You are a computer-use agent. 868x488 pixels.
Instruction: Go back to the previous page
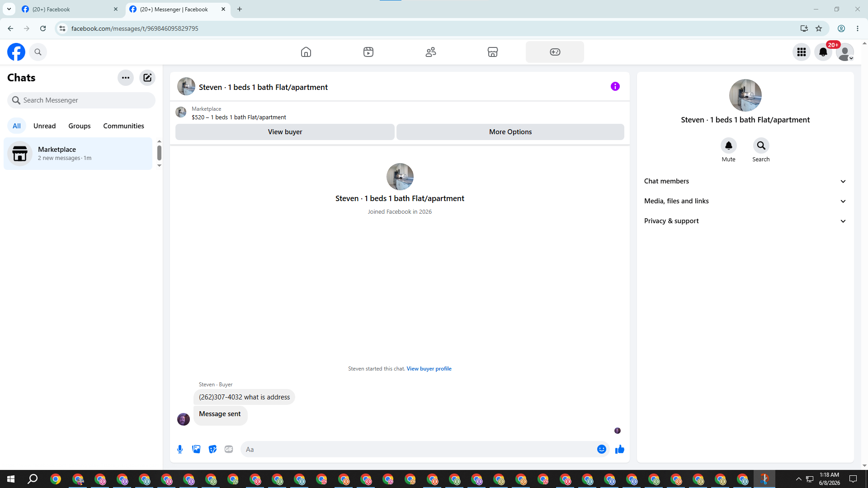coord(10,28)
